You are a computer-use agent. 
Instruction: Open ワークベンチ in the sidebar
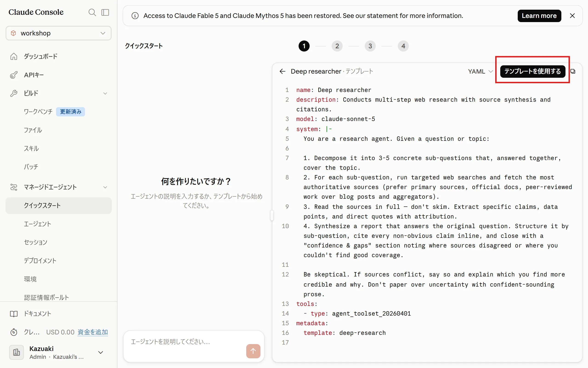pos(38,112)
